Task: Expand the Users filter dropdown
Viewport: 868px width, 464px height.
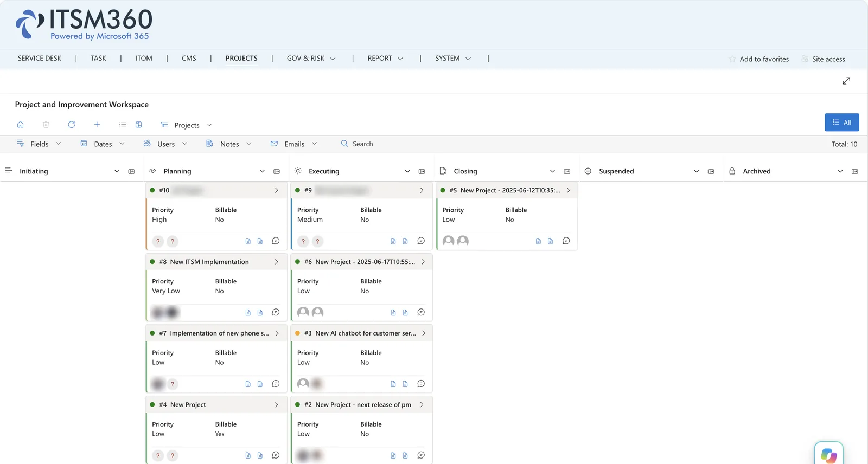Action: click(x=165, y=144)
